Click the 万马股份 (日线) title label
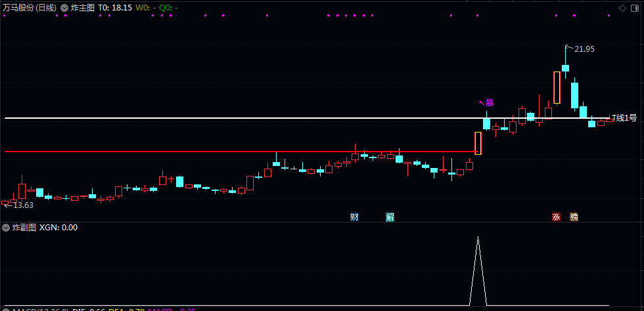This screenshot has width=644, height=311. [29, 8]
